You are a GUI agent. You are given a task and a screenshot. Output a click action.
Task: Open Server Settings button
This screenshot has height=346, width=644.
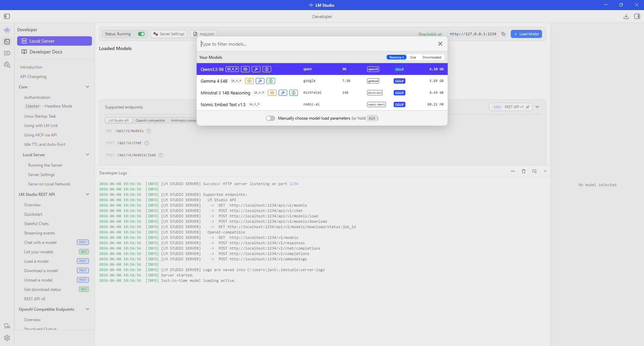point(169,34)
